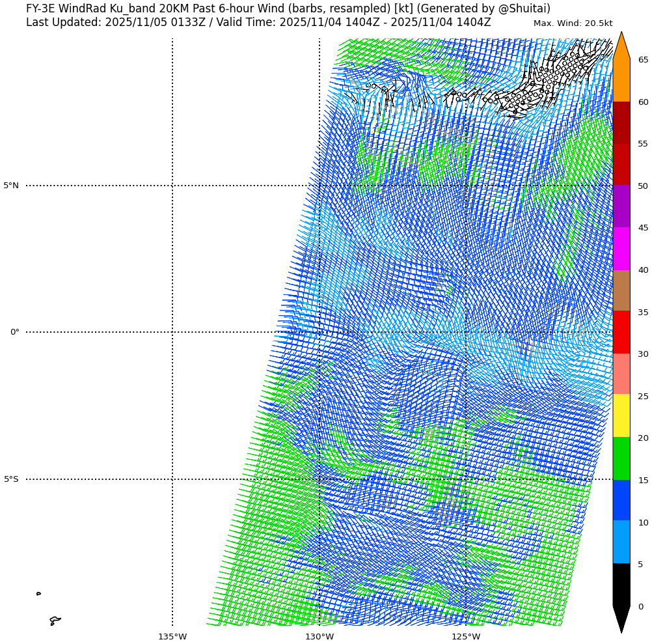Click the 0° equator axis label
This screenshot has width=652, height=644.
click(14, 332)
